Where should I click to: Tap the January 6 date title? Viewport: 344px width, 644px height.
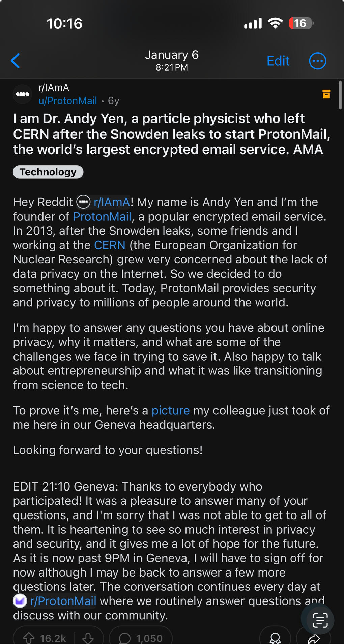tap(172, 55)
